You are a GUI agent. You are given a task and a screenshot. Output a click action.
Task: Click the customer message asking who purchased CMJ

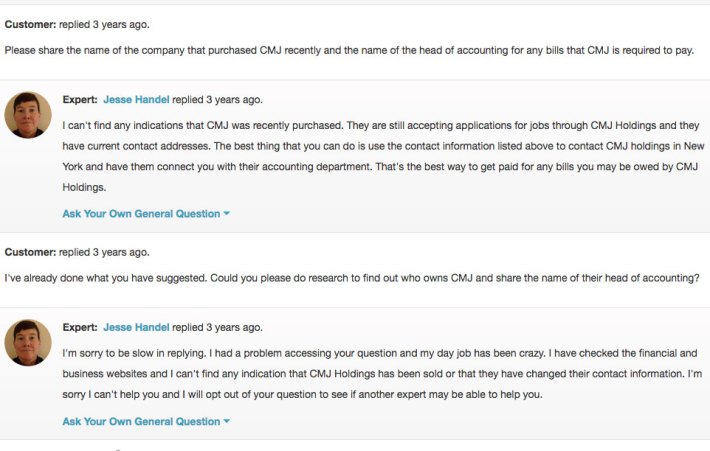click(349, 50)
